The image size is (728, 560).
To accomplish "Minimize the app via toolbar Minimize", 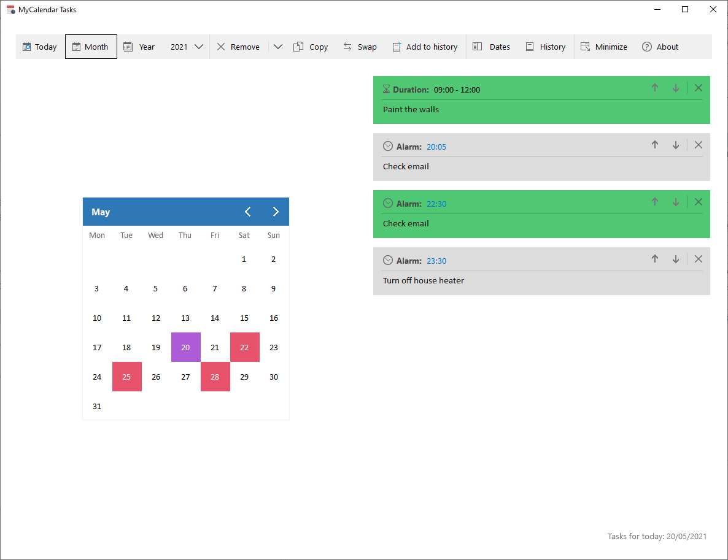I will (603, 47).
